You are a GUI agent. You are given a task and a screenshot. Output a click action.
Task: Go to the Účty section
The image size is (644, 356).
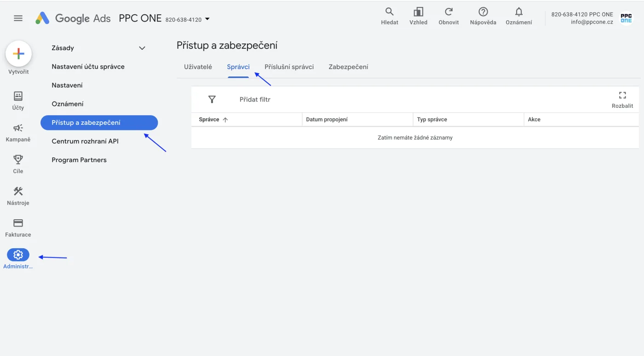18,101
